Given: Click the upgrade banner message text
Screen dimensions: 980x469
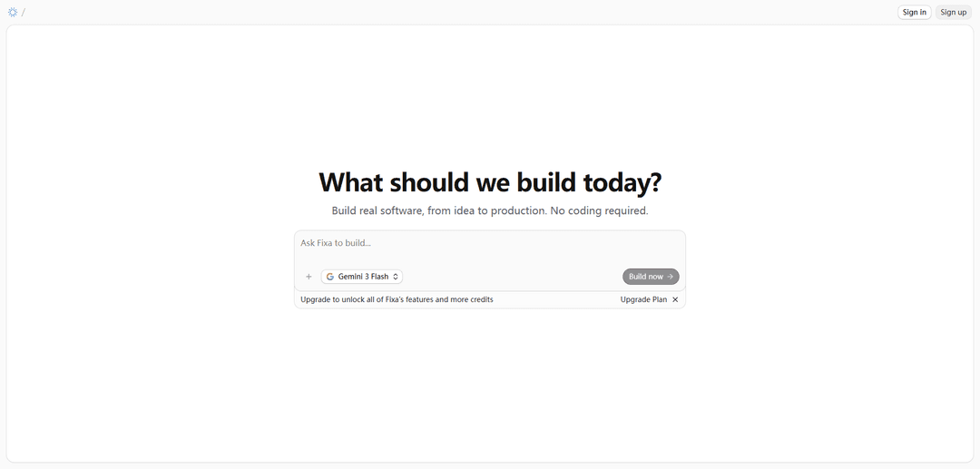Looking at the screenshot, I should point(397,299).
